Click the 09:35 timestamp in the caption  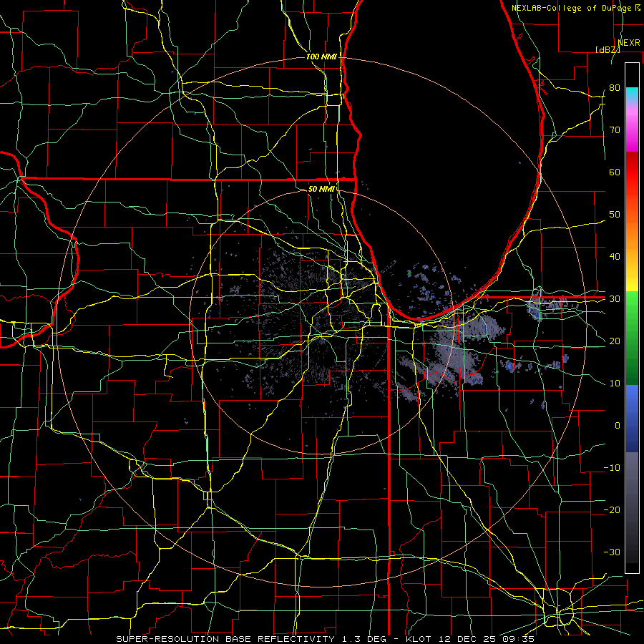tap(519, 639)
